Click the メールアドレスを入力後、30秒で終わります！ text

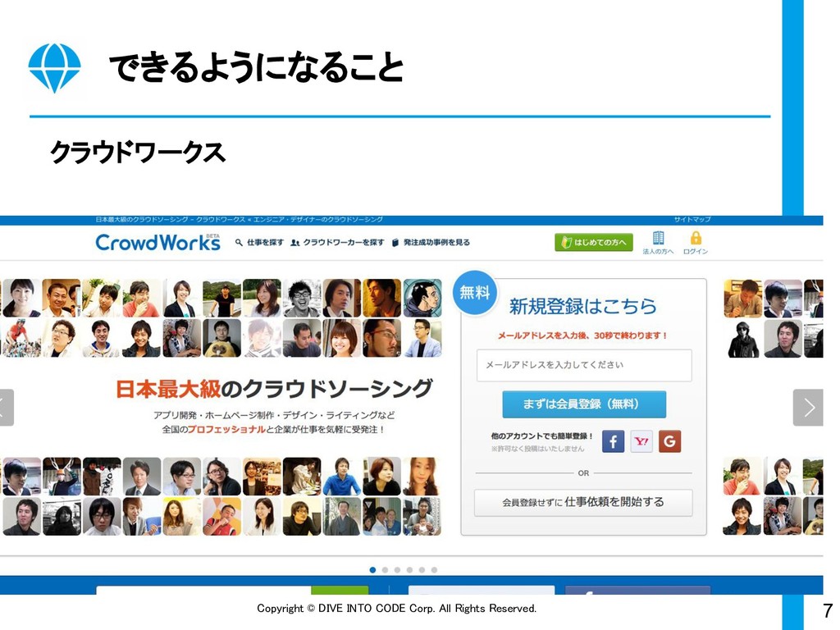(583, 336)
